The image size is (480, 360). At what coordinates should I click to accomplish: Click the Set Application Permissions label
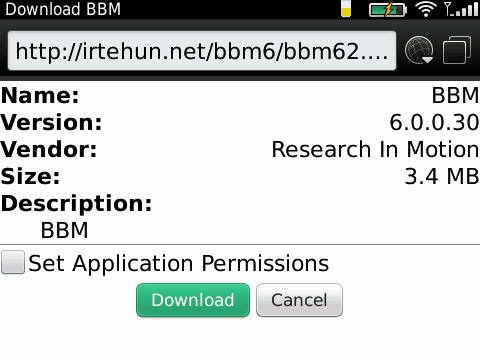click(x=179, y=264)
